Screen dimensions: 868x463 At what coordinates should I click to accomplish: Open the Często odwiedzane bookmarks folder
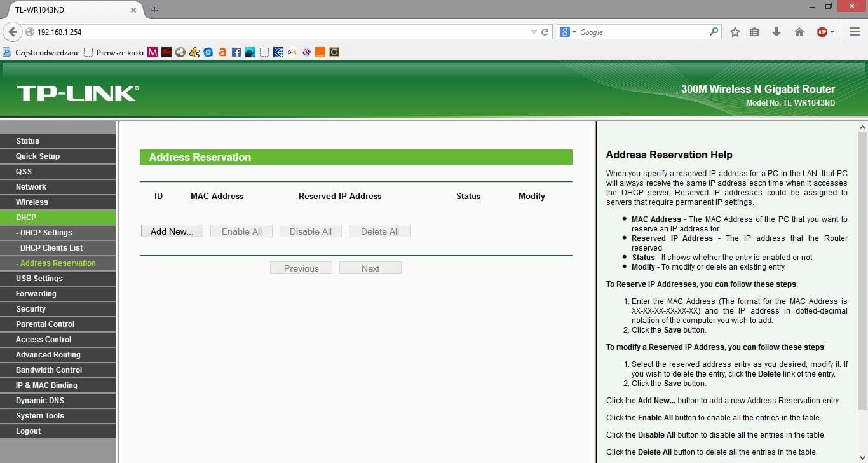(41, 52)
